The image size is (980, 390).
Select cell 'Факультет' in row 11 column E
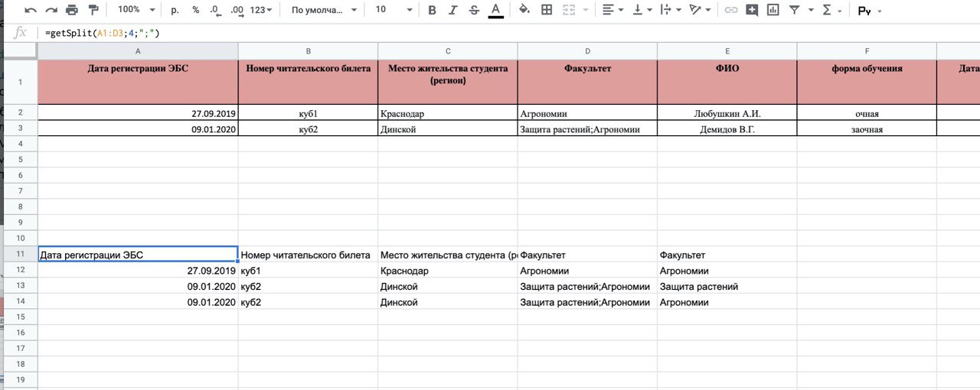[727, 255]
